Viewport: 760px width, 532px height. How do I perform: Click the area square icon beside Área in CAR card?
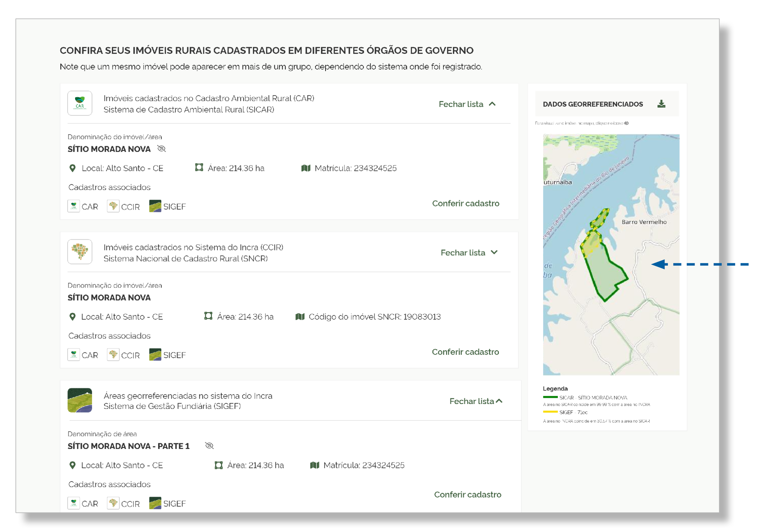(x=199, y=168)
